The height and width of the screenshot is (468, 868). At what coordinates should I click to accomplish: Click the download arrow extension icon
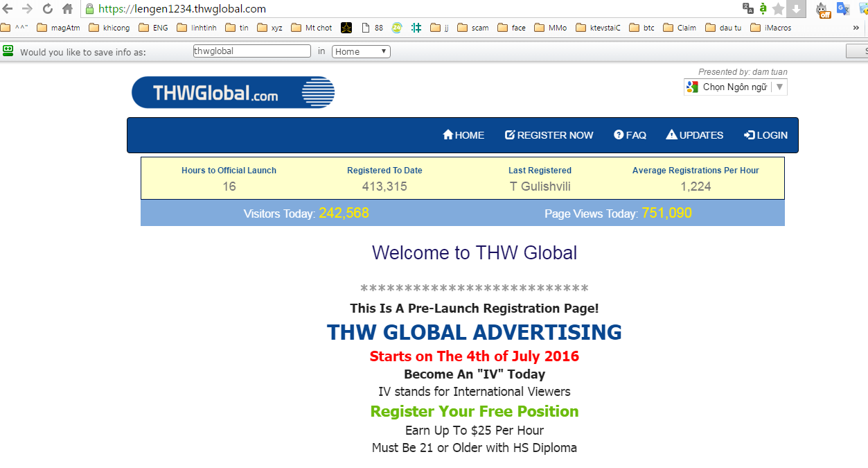[797, 9]
